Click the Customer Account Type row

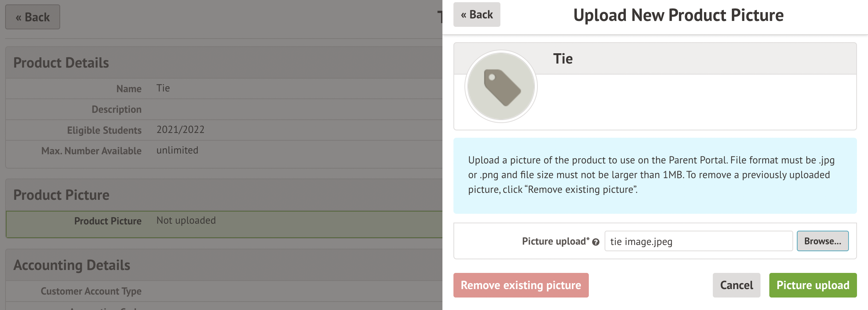pyautogui.click(x=224, y=291)
